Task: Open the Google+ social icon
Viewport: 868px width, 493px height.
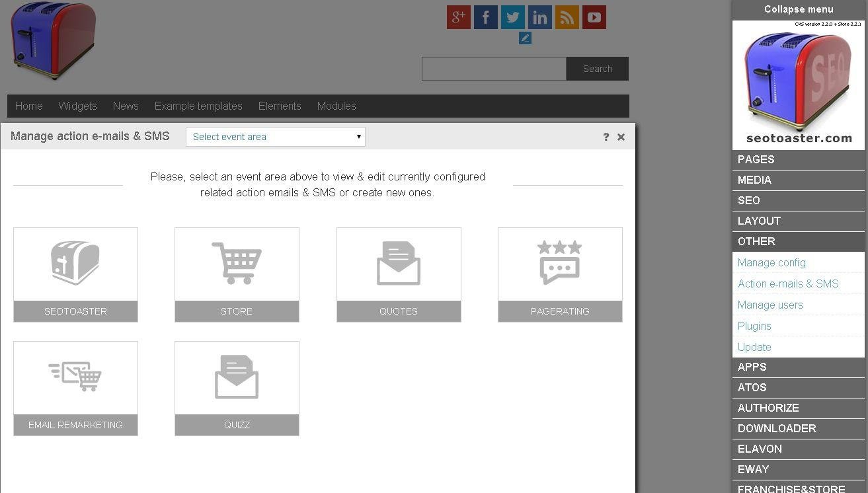Action: coord(458,17)
